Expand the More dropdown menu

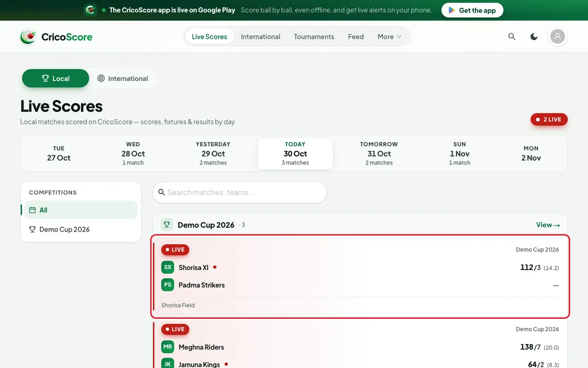(390, 37)
